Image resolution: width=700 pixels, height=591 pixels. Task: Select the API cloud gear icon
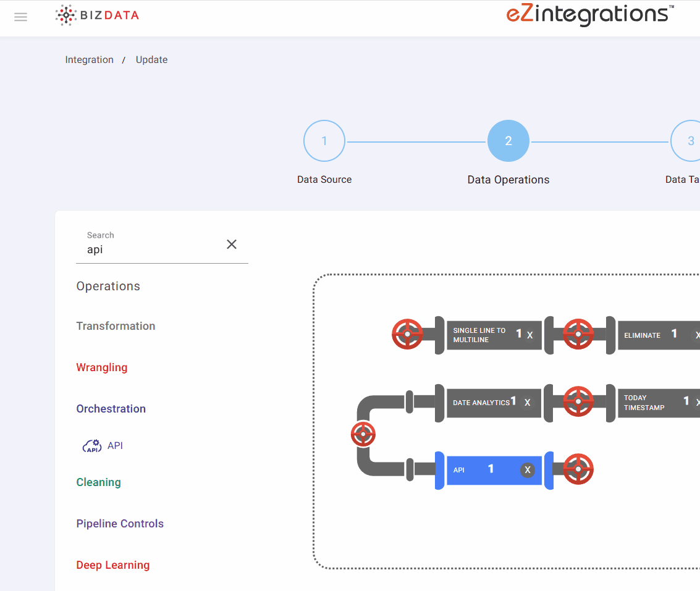click(x=92, y=446)
